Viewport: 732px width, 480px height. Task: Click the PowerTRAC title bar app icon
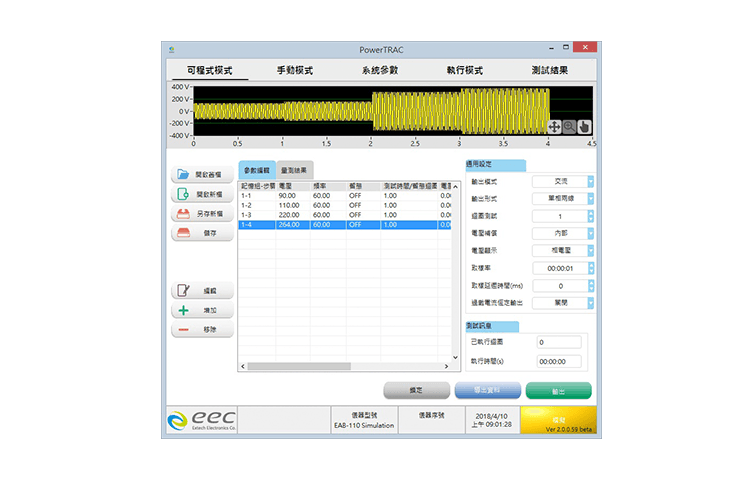(x=172, y=49)
